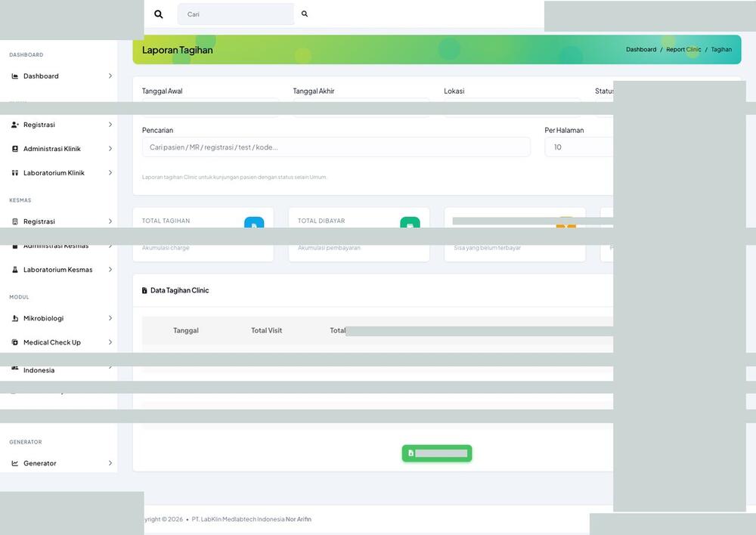Click the Lokasi label
Screen dimensions: 756x535
click(454, 91)
